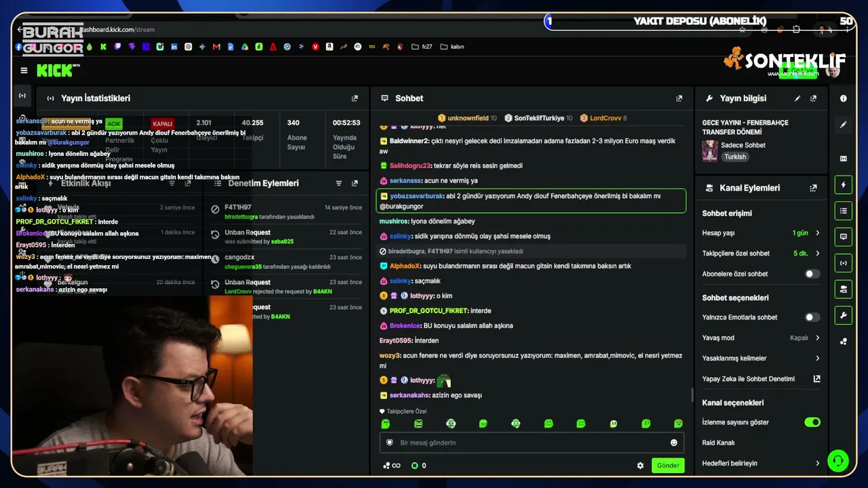Open the Amazon bookmark in bookmarks bar
The width and height of the screenshot is (868, 488).
[x=330, y=47]
